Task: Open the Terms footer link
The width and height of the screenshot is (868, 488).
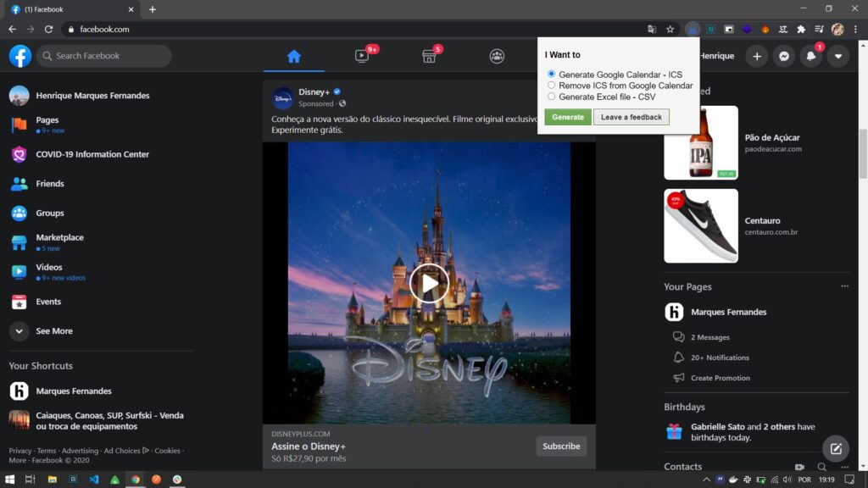Action: click(47, 451)
